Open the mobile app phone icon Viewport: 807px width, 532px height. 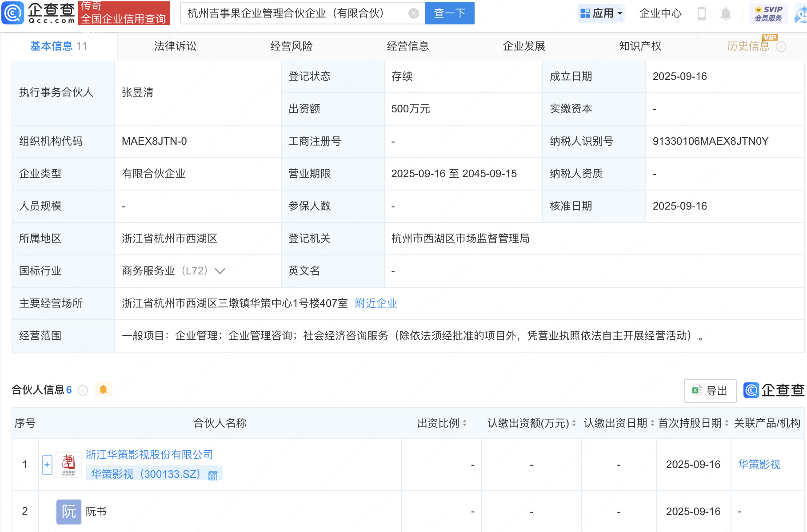[702, 14]
